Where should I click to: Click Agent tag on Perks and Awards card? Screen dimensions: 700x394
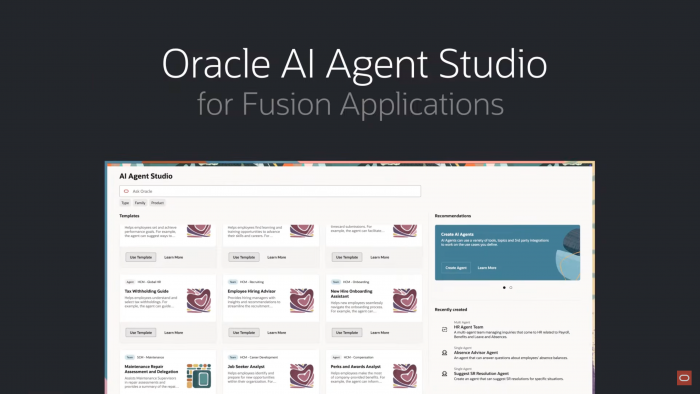pyautogui.click(x=336, y=357)
